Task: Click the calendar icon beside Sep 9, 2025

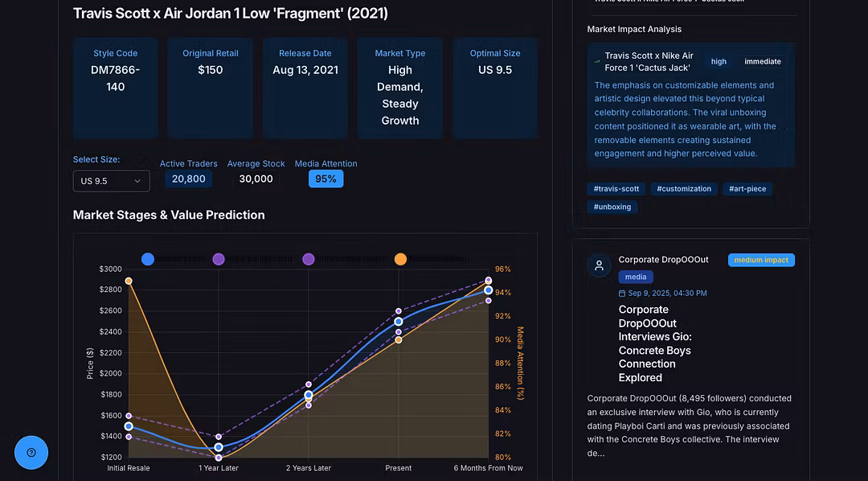Action: click(622, 294)
